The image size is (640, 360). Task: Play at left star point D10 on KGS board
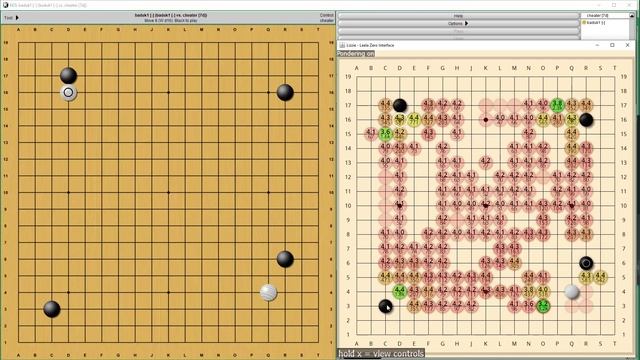point(68,192)
